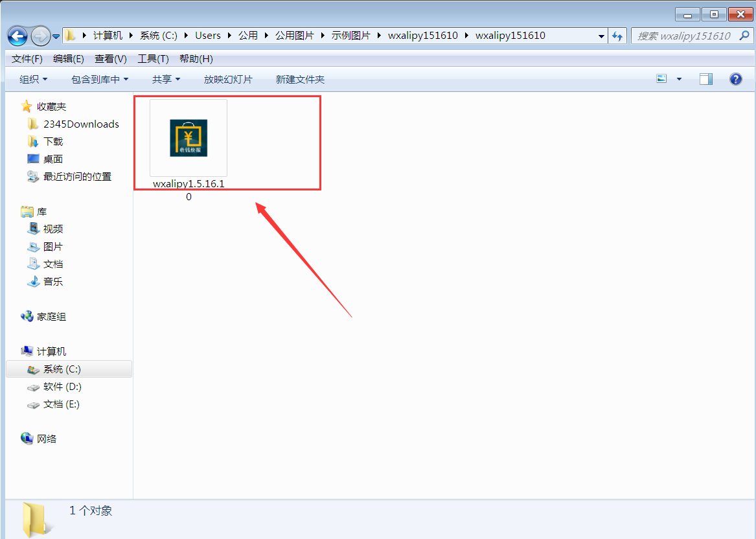Screen dimensions: 756x539
Task: Click the 网络 network icon
Action: [27, 438]
